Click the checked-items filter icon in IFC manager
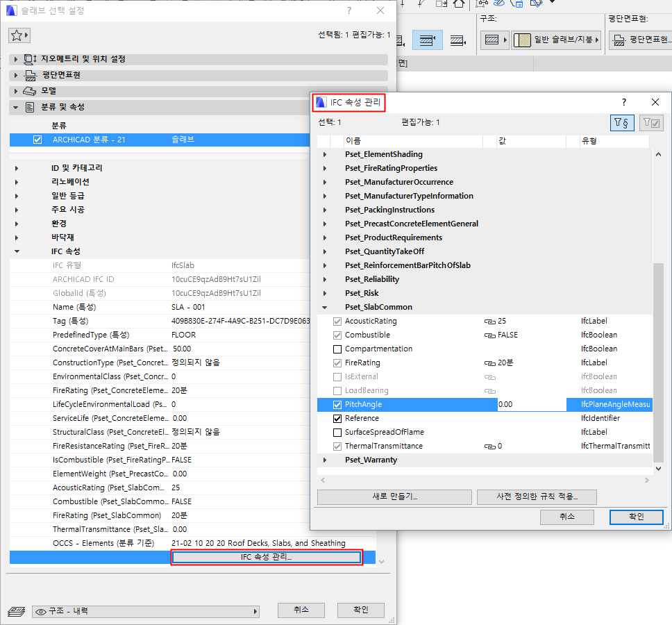The image size is (672, 625). [x=651, y=122]
